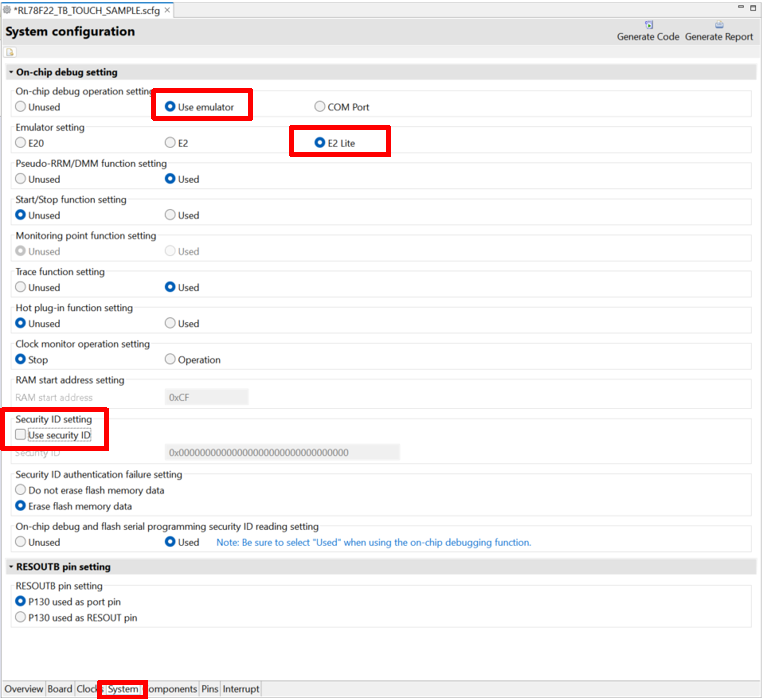Click the small page icon under System configuration
The width and height of the screenshot is (762, 699).
10,52
